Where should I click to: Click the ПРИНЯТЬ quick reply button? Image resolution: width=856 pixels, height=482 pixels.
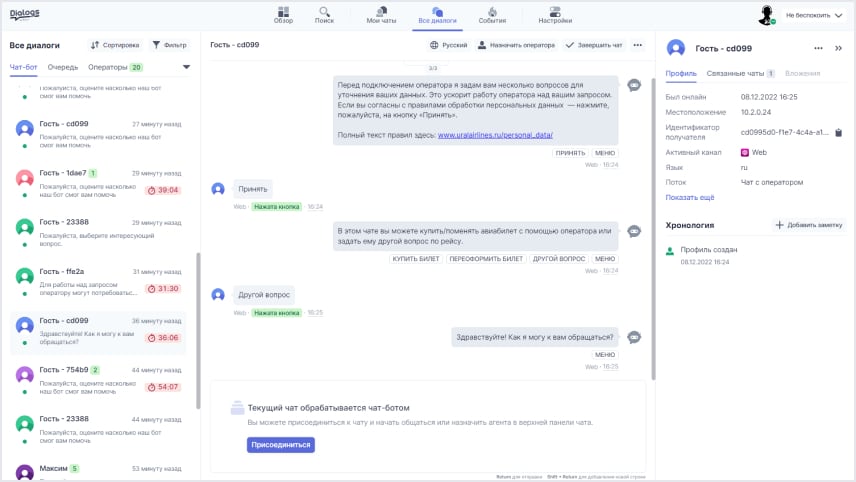(x=570, y=153)
